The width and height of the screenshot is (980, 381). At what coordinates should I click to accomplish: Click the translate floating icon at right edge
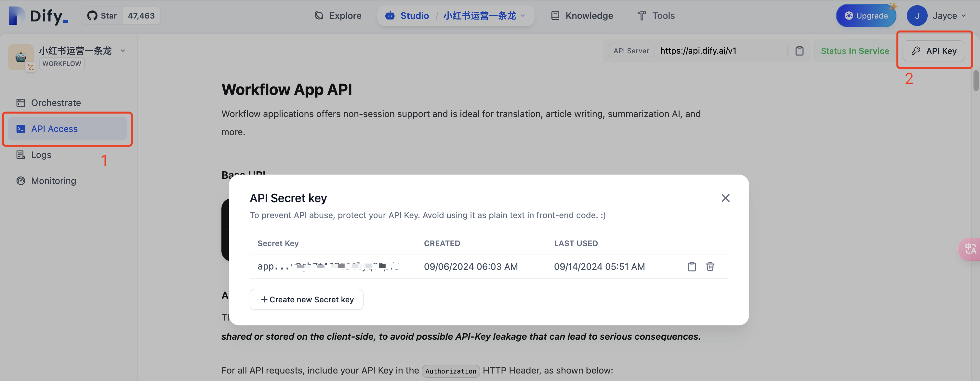point(969,249)
